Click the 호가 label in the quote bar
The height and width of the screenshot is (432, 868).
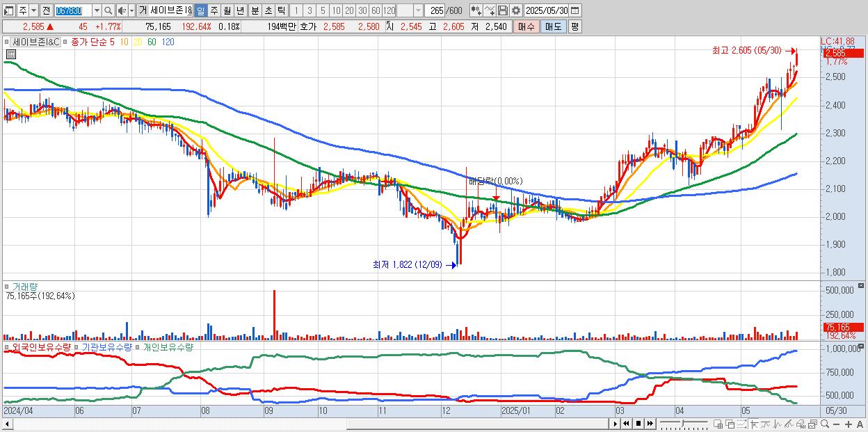307,26
